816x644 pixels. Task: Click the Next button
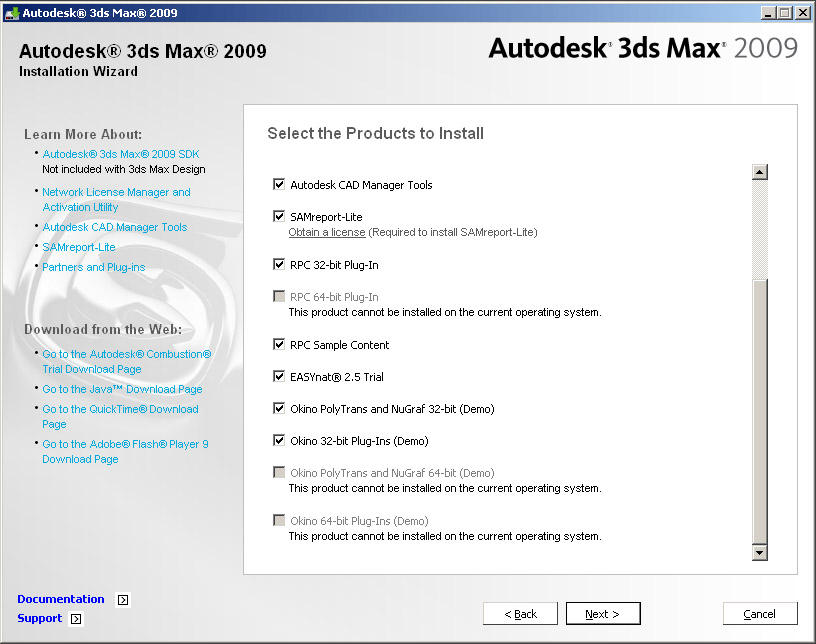coord(603,613)
